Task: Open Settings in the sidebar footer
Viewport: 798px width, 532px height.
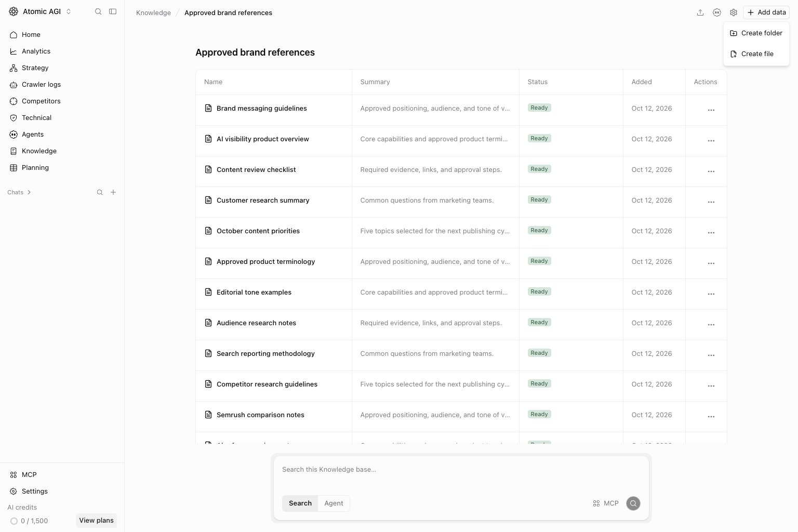Action: point(62,491)
